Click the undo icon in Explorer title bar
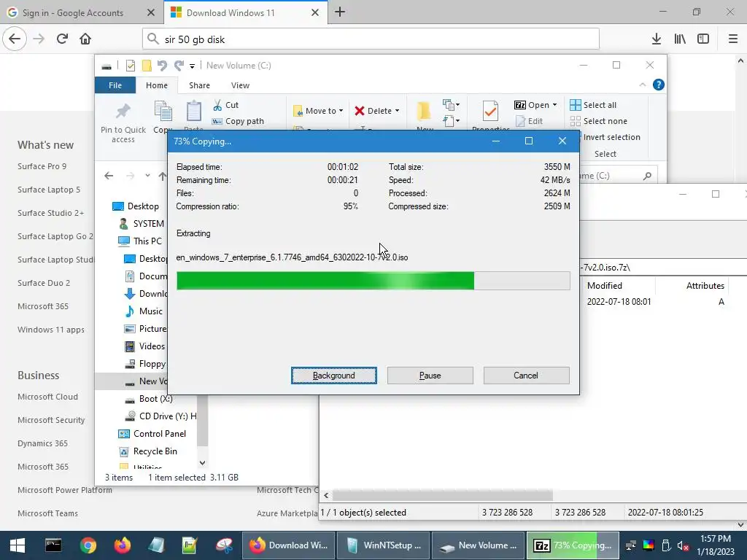This screenshot has height=560, width=747. 162,65
